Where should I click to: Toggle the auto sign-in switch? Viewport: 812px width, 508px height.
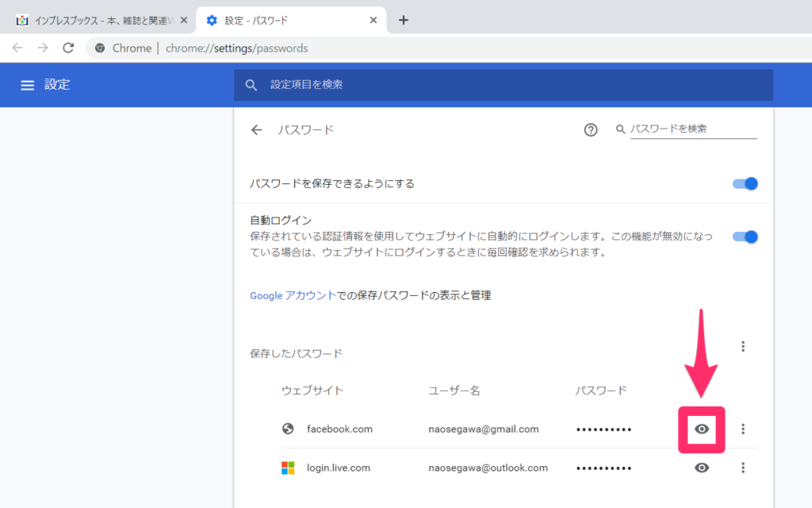click(x=745, y=237)
